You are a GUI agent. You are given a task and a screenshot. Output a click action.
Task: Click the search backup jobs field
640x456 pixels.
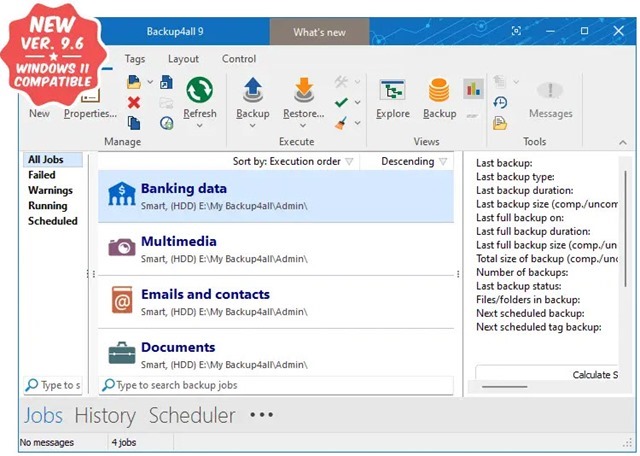click(280, 385)
